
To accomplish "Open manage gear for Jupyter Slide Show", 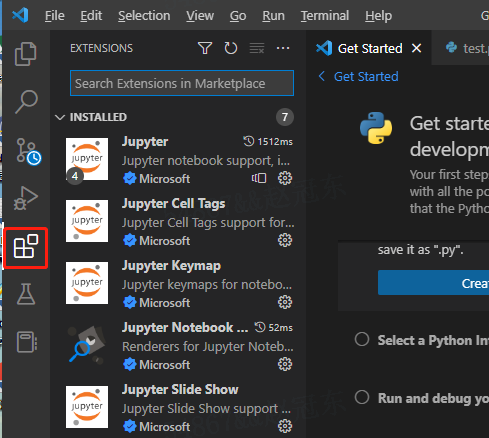I will coord(285,426).
